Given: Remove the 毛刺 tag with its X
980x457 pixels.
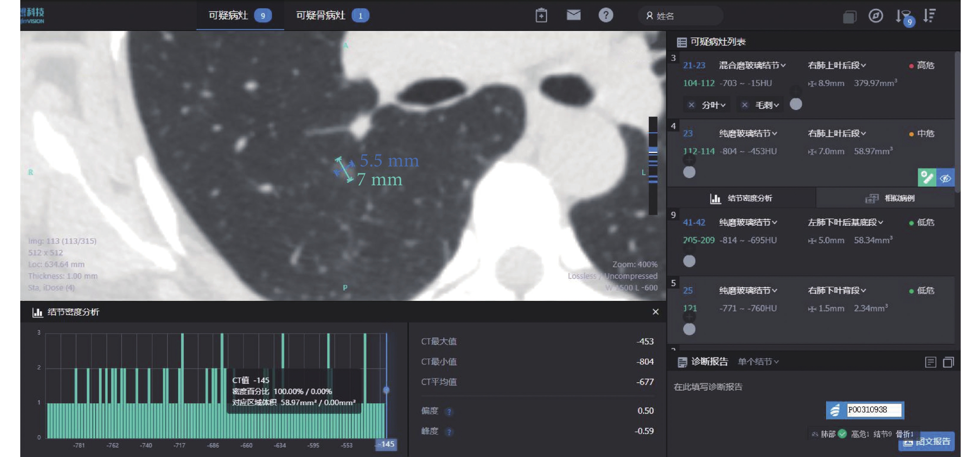Looking at the screenshot, I should [745, 105].
